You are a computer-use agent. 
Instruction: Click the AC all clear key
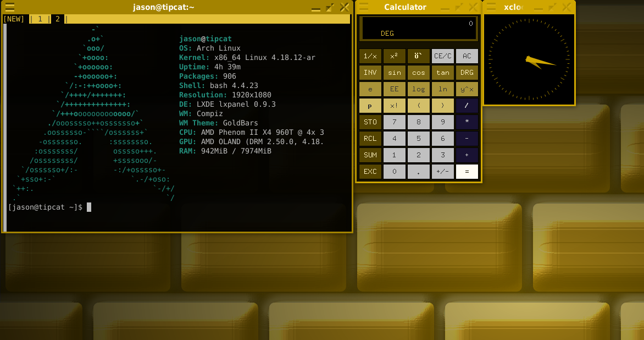click(467, 56)
